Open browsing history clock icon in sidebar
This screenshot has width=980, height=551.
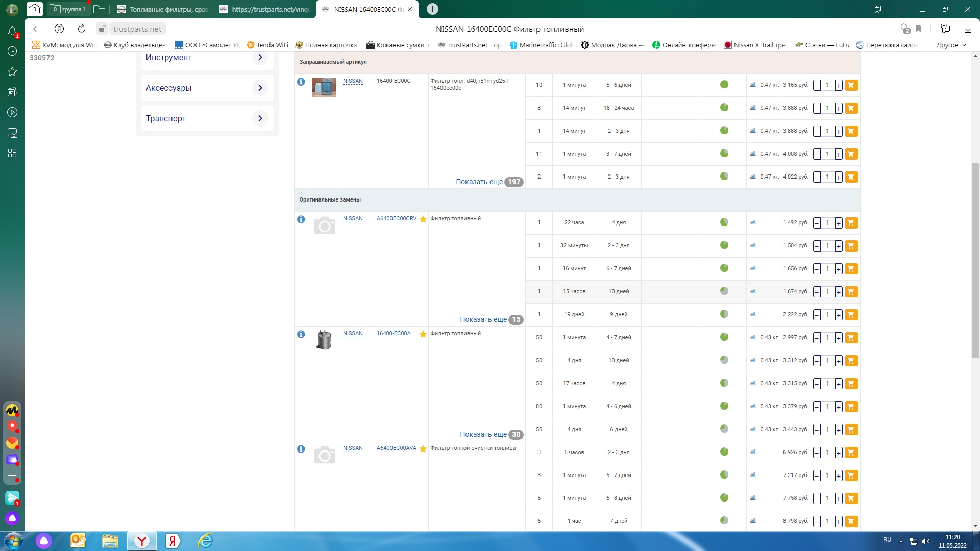(x=12, y=51)
